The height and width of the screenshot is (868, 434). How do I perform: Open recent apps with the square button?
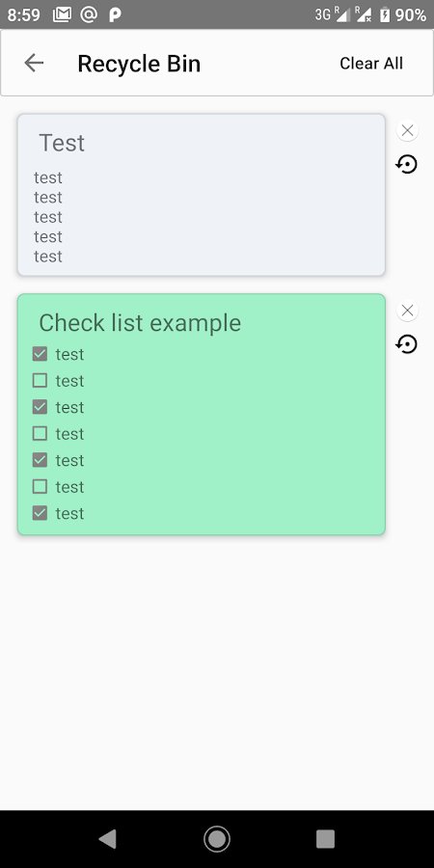(x=326, y=839)
